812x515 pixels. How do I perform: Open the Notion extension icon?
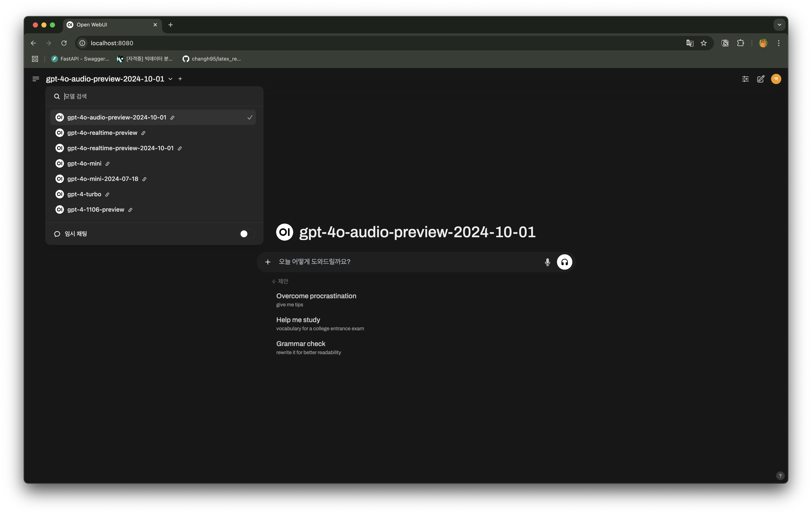coord(725,43)
